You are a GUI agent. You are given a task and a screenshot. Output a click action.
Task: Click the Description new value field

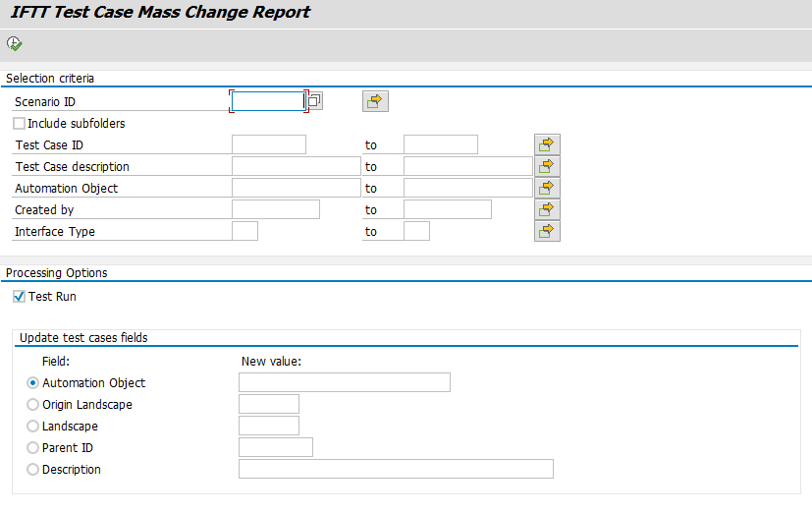(396, 469)
